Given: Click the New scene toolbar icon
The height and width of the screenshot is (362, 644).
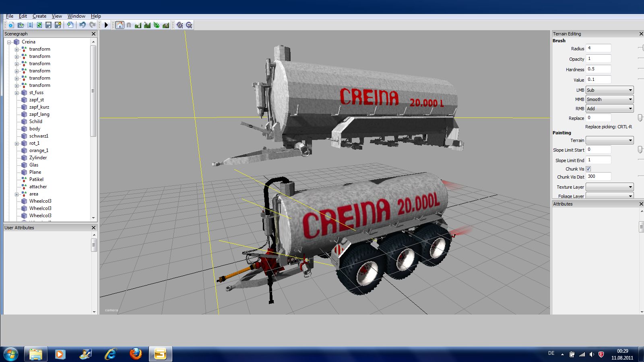Looking at the screenshot, I should coord(11,25).
